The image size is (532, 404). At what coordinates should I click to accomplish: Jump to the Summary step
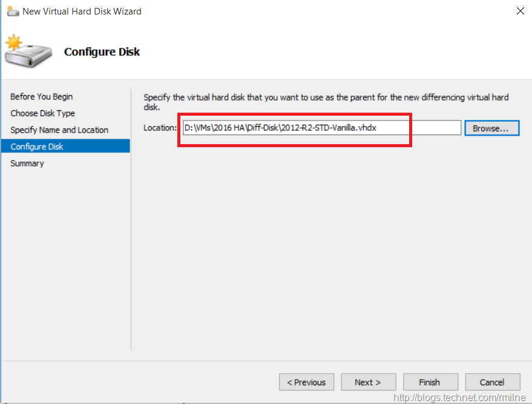(27, 164)
